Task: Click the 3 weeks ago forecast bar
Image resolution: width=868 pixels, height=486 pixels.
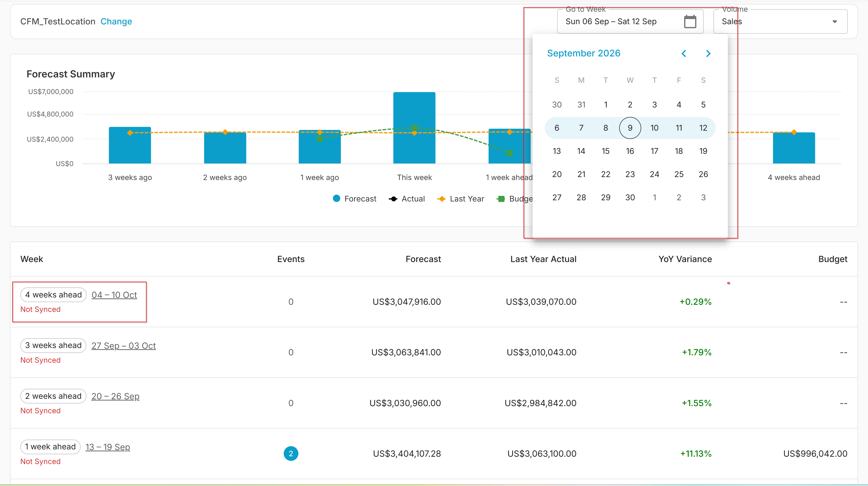Action: [x=130, y=145]
